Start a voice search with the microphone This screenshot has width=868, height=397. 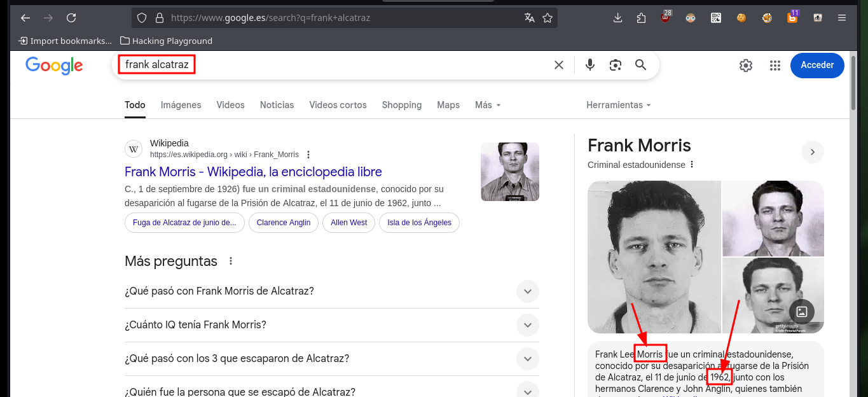click(590, 65)
